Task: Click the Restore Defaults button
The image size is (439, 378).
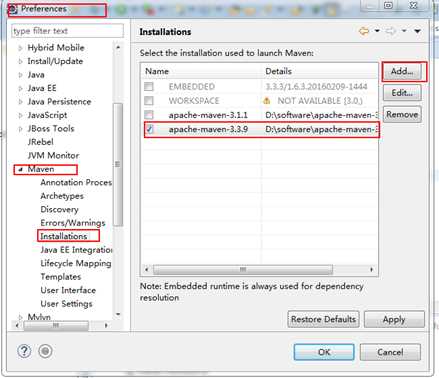Action: pyautogui.click(x=323, y=319)
